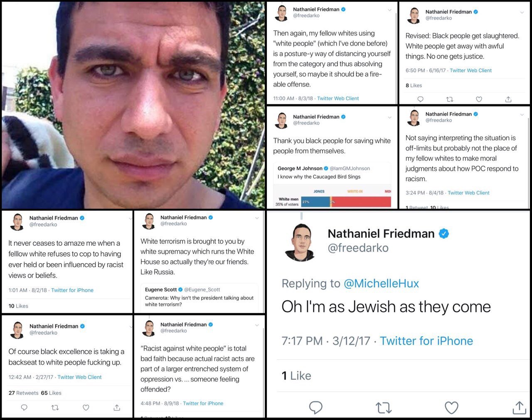Open the @MichelleHux profile link
The width and height of the screenshot is (532, 420).
(x=381, y=284)
